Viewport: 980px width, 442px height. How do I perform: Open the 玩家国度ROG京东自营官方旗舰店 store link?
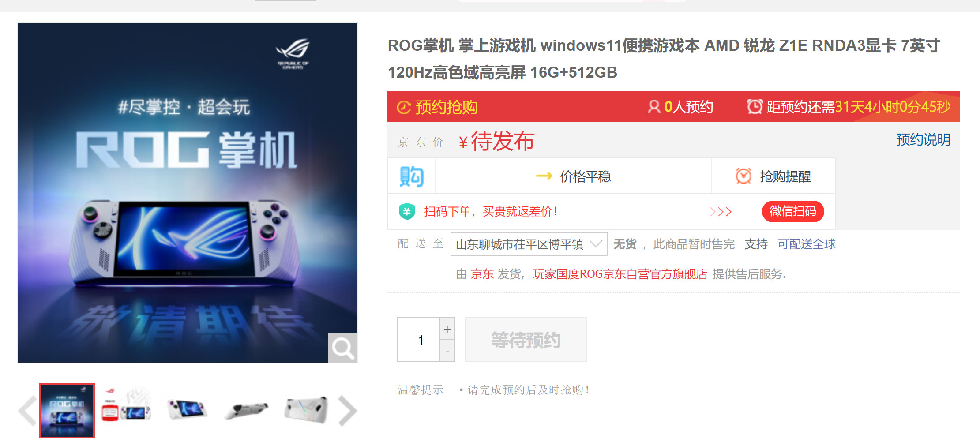620,274
